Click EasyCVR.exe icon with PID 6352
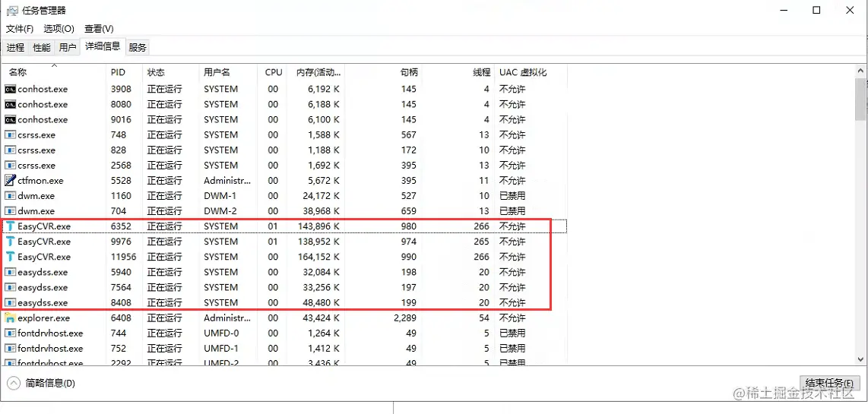Viewport: 868px width, 414px height. click(x=10, y=226)
